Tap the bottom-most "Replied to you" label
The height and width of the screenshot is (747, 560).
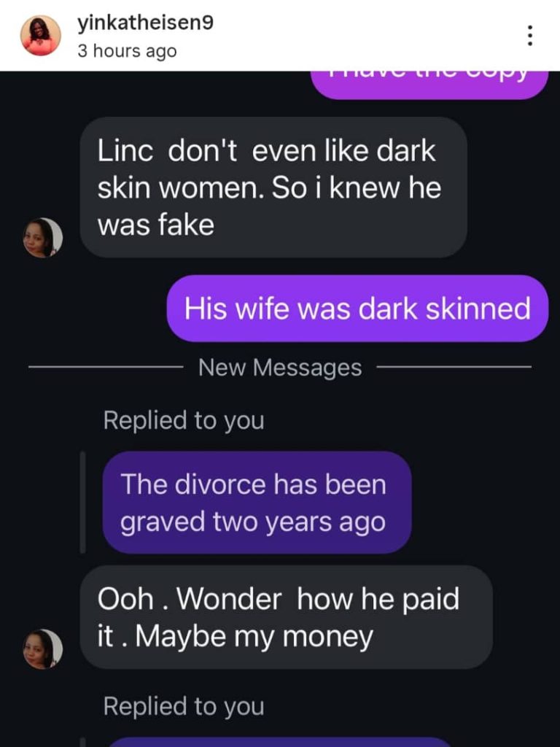[184, 706]
